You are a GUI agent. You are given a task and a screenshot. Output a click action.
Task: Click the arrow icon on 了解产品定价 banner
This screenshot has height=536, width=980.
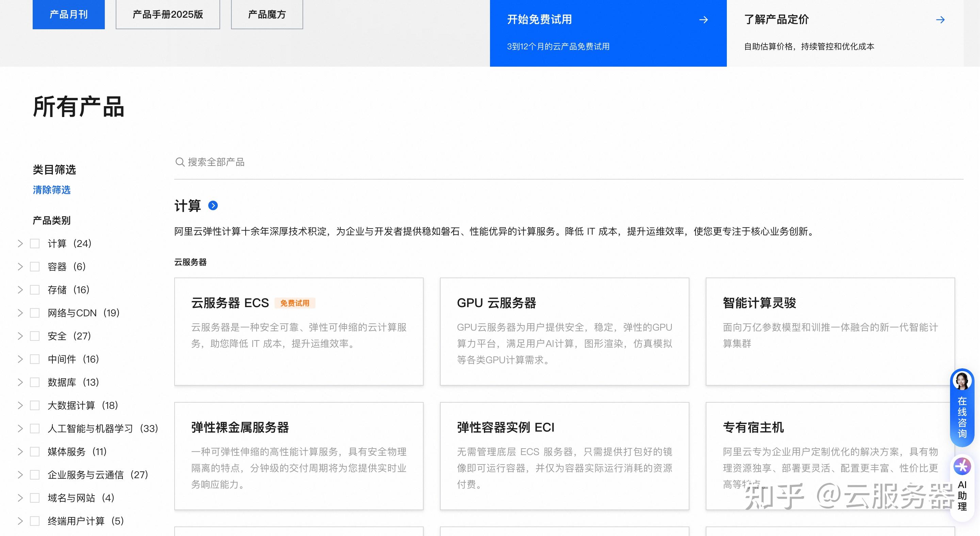(940, 20)
